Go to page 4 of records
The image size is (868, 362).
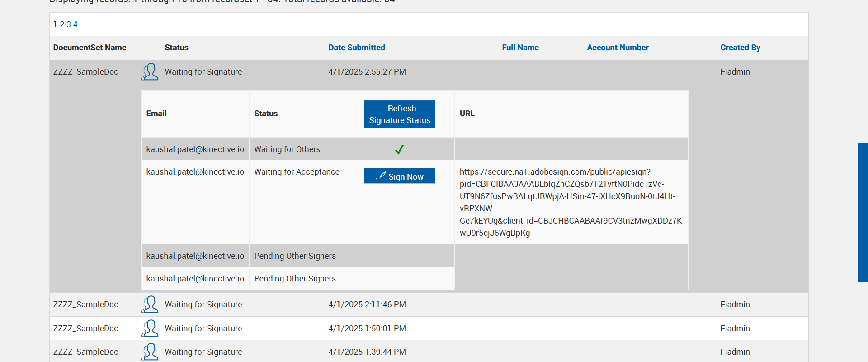[x=75, y=24]
